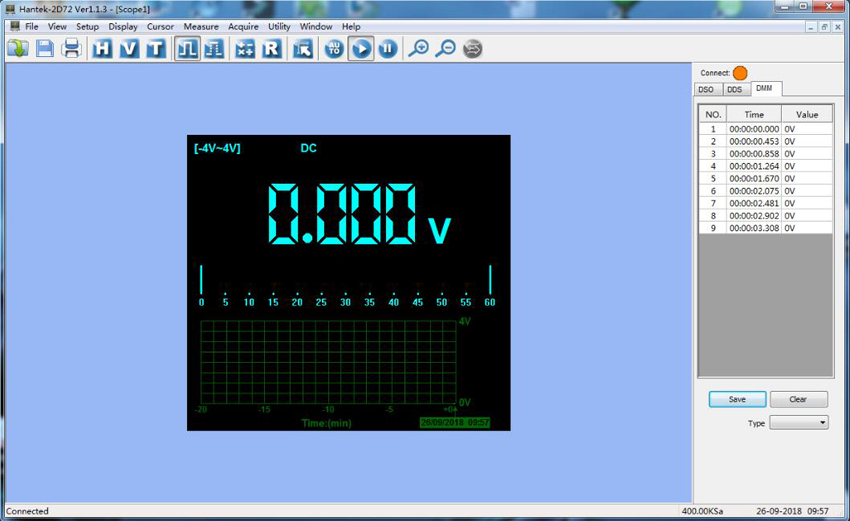Open the Help menu

pyautogui.click(x=351, y=27)
